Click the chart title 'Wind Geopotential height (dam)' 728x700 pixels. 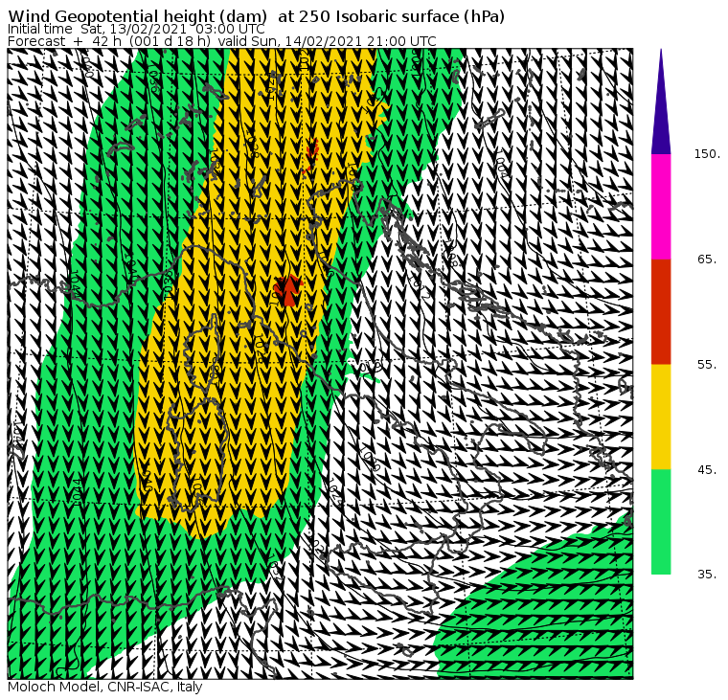[137, 16]
